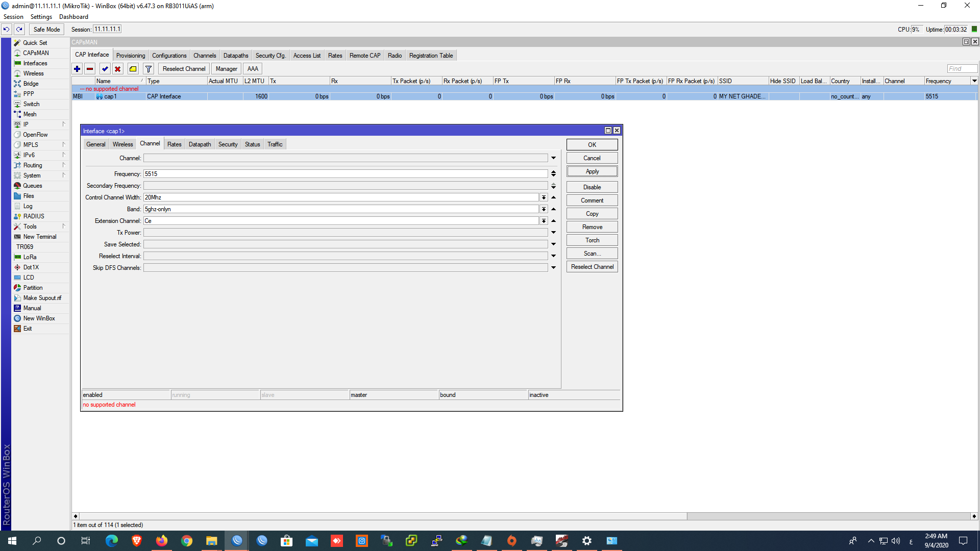Image resolution: width=980 pixels, height=551 pixels.
Task: Open the Extension Channel dropdown
Action: tap(544, 220)
